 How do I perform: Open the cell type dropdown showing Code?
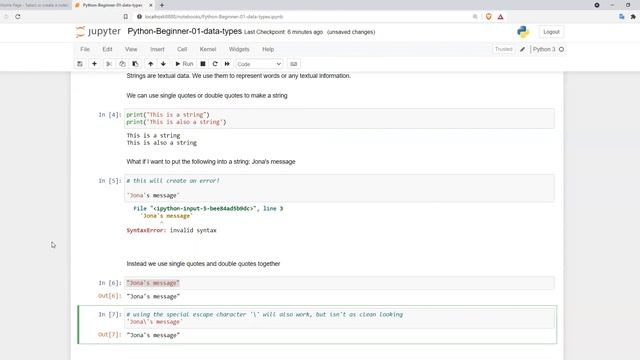(x=259, y=64)
